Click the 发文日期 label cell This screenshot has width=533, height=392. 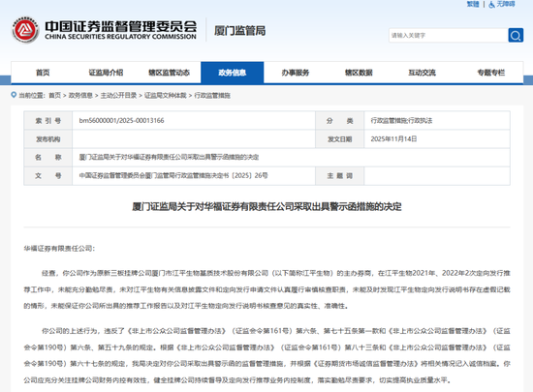[x=339, y=138]
